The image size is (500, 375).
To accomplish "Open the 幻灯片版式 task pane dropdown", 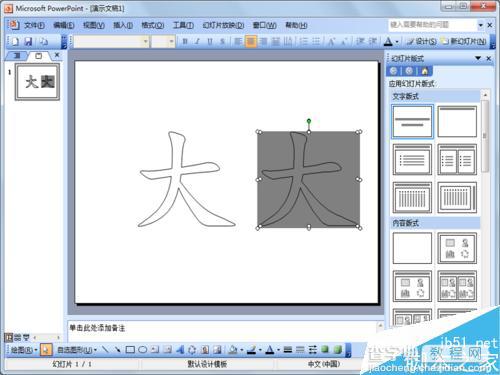I will [478, 58].
